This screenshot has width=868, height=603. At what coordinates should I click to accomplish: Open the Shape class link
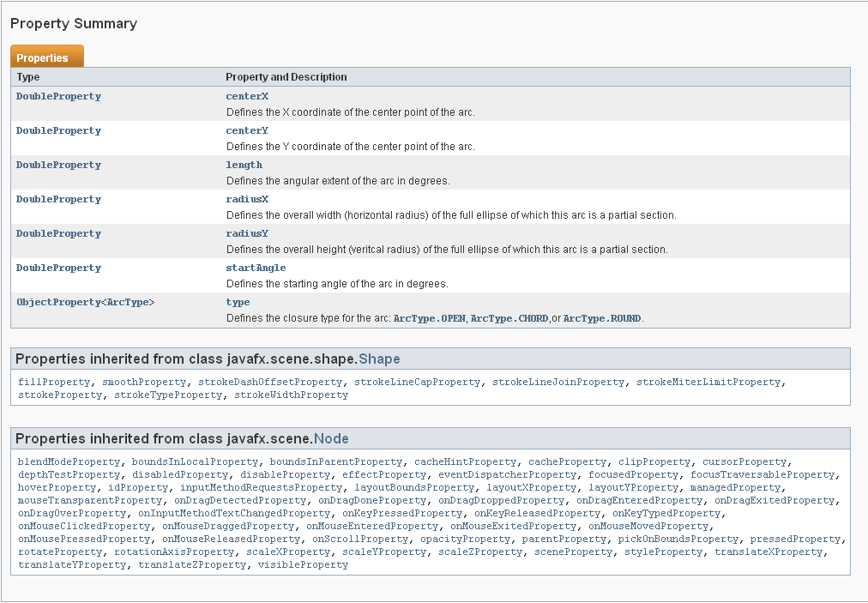[x=379, y=359]
